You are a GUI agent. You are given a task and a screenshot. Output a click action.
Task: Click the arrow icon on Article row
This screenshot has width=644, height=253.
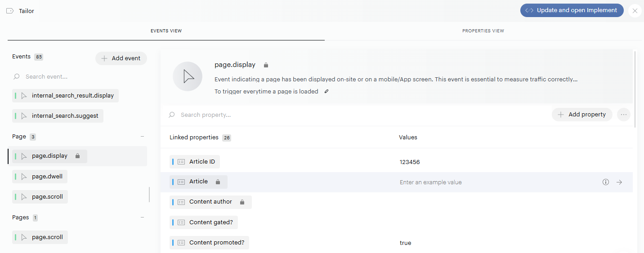pyautogui.click(x=619, y=182)
